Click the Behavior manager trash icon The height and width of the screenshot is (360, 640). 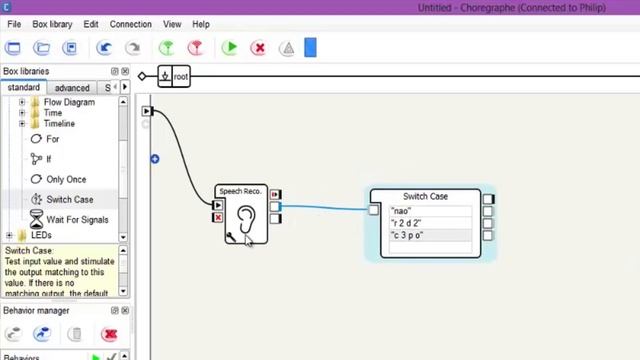pos(75,334)
